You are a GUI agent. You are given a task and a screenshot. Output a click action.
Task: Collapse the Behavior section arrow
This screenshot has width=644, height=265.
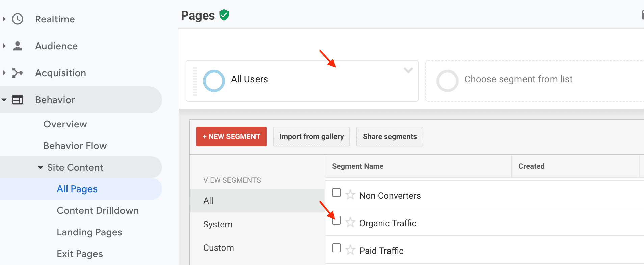click(x=4, y=100)
